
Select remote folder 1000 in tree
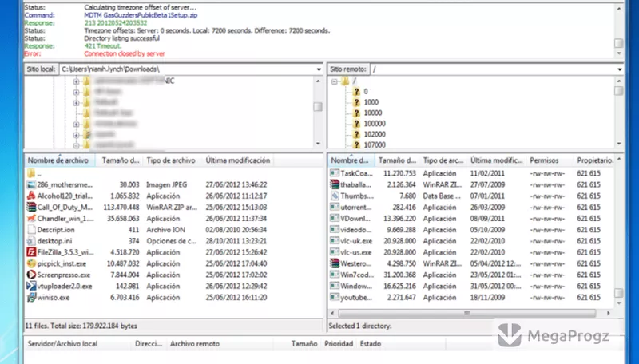[371, 102]
